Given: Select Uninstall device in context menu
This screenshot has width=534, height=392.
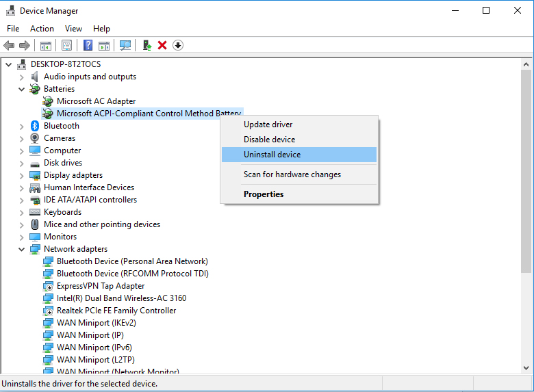Looking at the screenshot, I should point(299,155).
